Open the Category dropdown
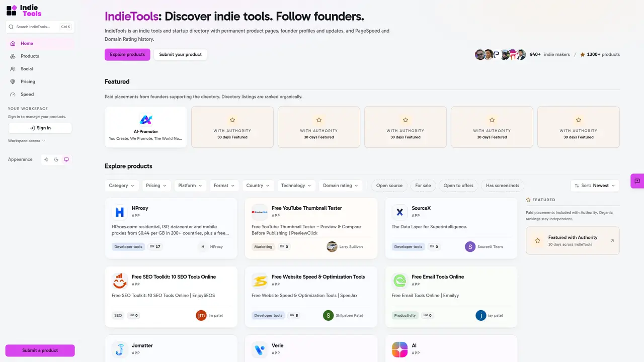The height and width of the screenshot is (362, 644). coord(122,186)
